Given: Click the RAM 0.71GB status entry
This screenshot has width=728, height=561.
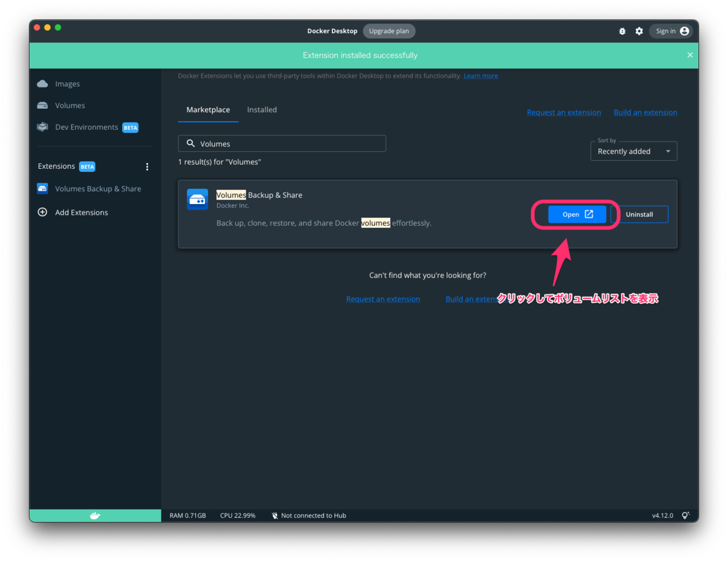Looking at the screenshot, I should [187, 515].
